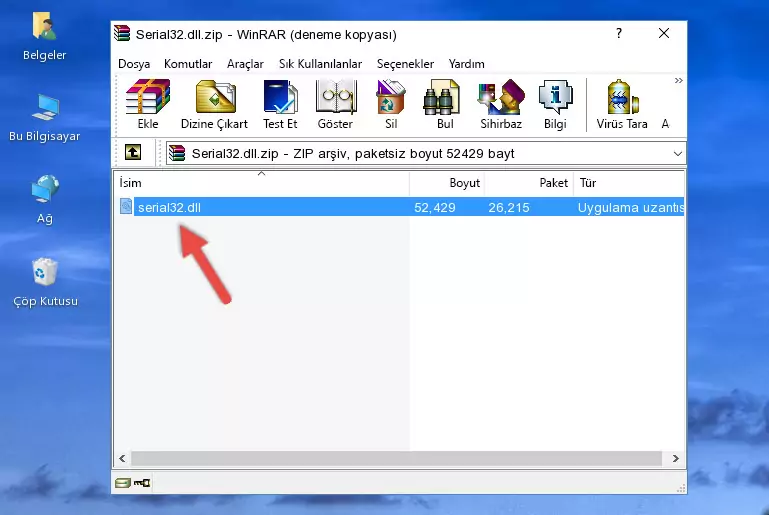Open the archive path dropdown
This screenshot has width=769, height=515.
pos(677,154)
